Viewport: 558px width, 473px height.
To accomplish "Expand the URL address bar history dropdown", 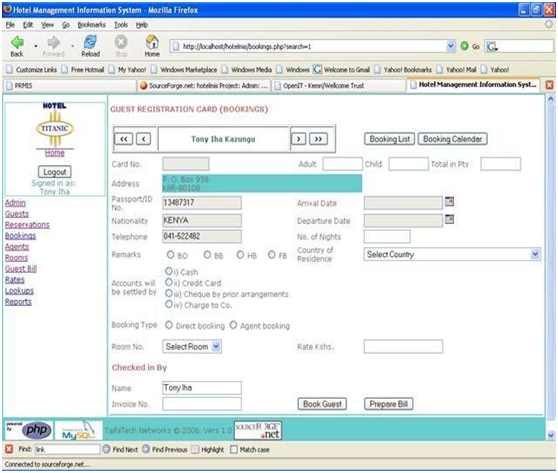I will 451,46.
